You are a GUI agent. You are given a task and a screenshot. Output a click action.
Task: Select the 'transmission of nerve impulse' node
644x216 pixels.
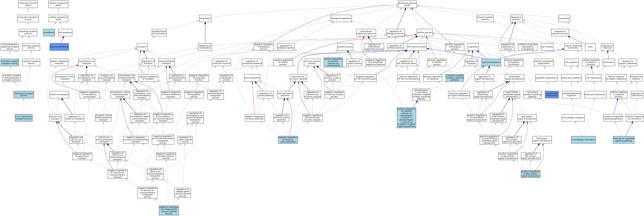(x=298, y=78)
